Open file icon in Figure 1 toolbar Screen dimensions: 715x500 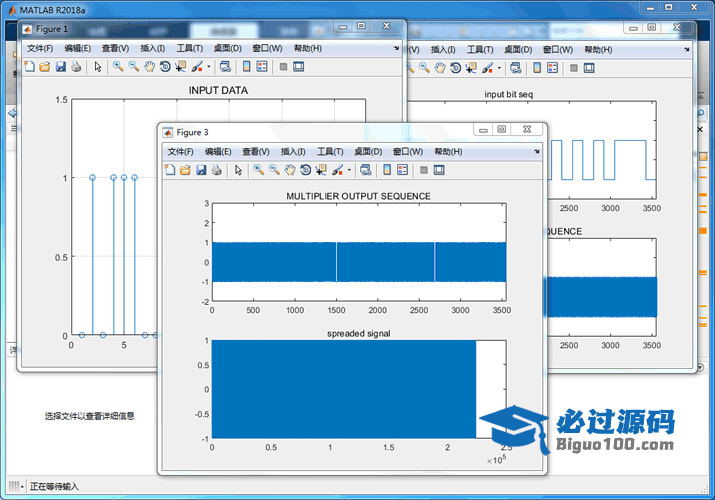[x=45, y=67]
